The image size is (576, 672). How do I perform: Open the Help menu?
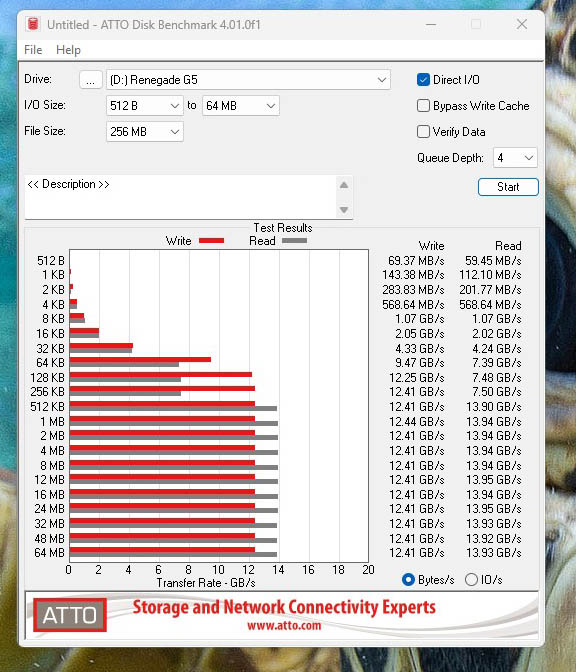click(x=68, y=50)
